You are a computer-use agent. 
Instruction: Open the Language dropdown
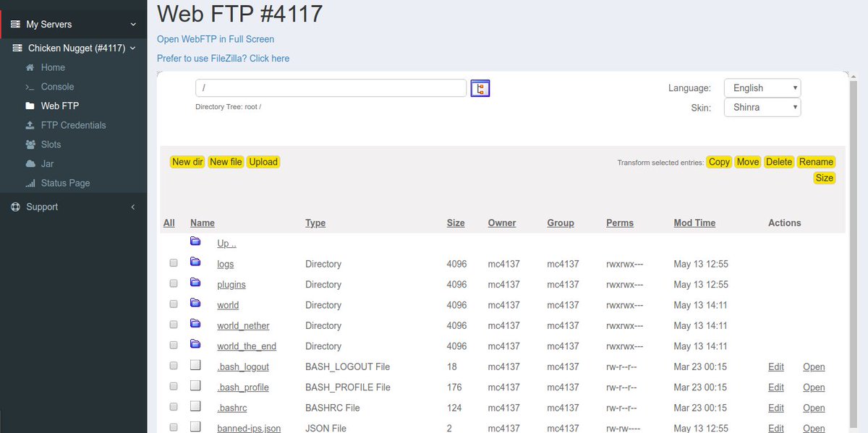(x=762, y=87)
